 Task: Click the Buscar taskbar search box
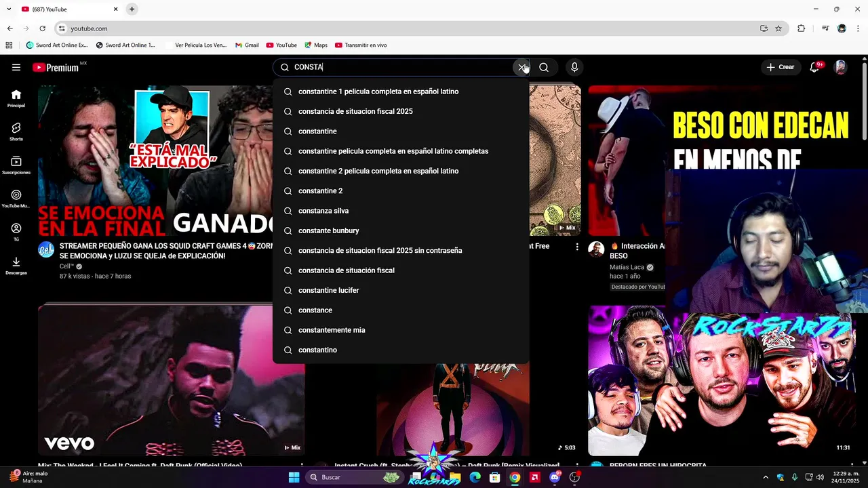point(353,477)
